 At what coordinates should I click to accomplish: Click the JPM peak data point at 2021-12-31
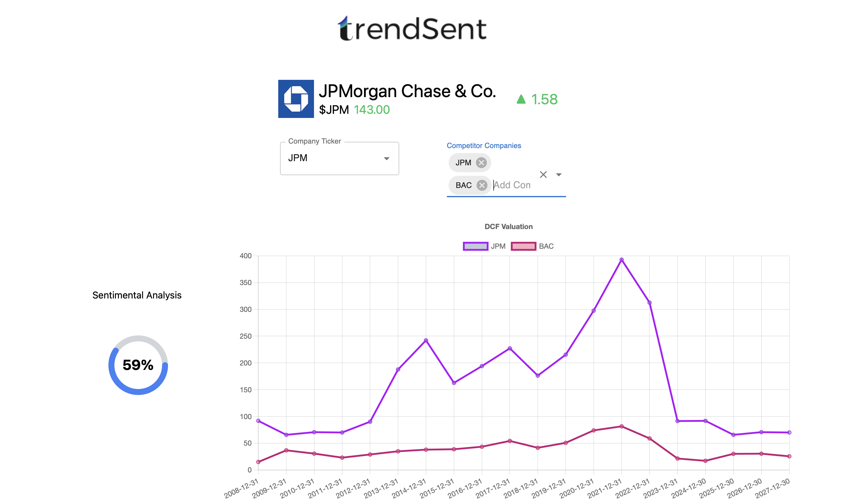621,260
